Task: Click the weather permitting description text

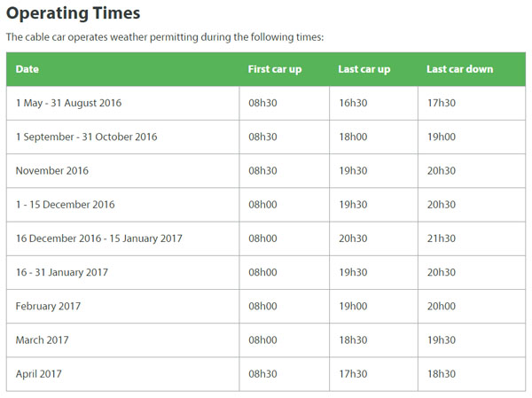Action: tap(165, 37)
